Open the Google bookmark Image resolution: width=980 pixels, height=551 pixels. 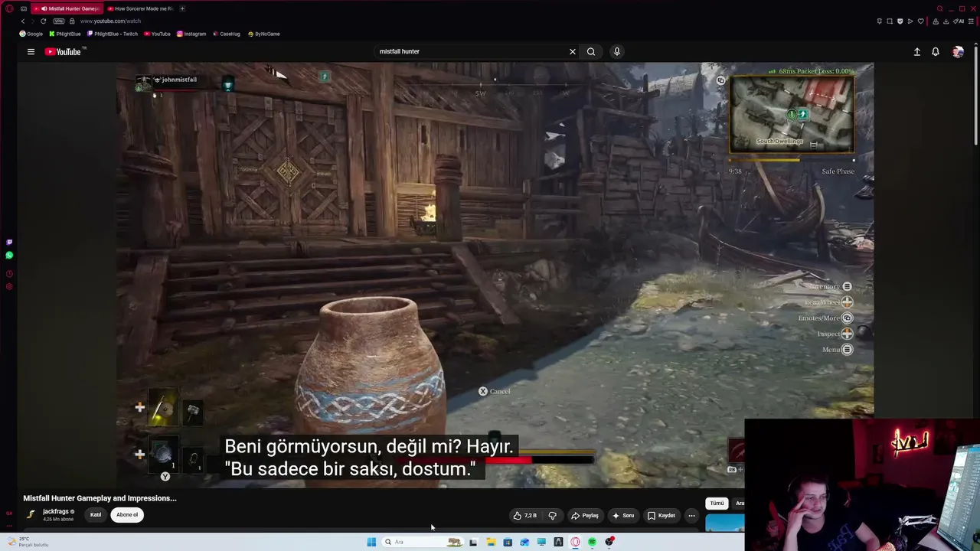point(31,34)
